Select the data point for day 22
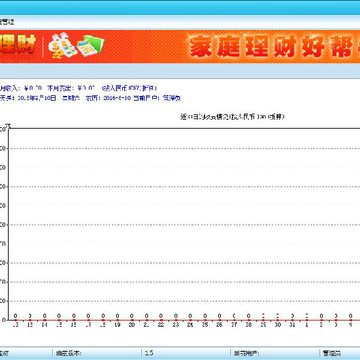 click(x=161, y=320)
